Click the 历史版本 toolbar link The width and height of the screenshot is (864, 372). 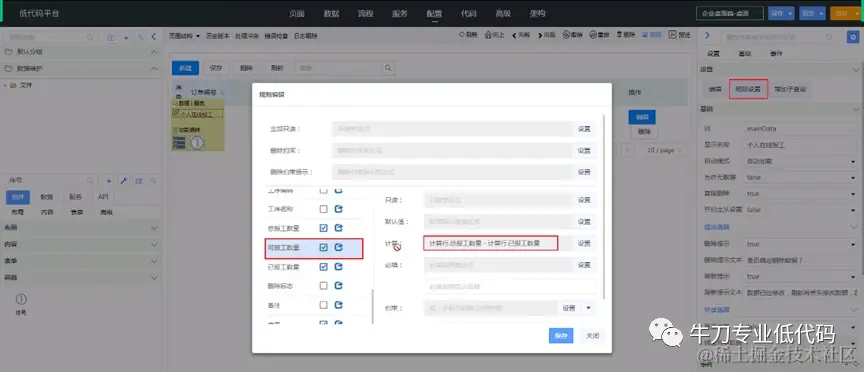[217, 36]
